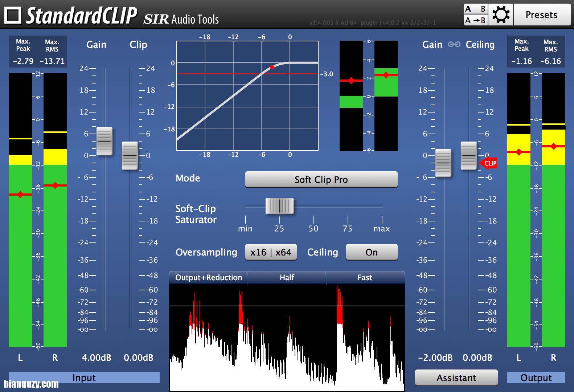
Task: Click the Ceiling fader handle
Action: [468, 156]
